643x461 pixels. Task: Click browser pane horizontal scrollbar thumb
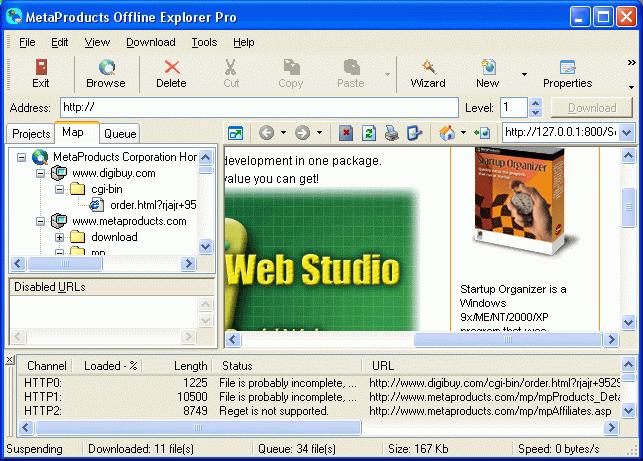[x=508, y=340]
